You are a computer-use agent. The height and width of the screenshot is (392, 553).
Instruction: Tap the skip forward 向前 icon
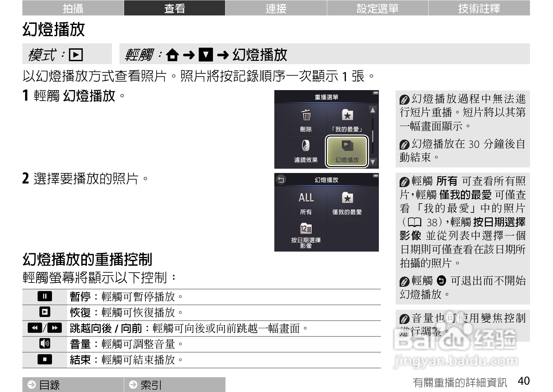click(55, 328)
